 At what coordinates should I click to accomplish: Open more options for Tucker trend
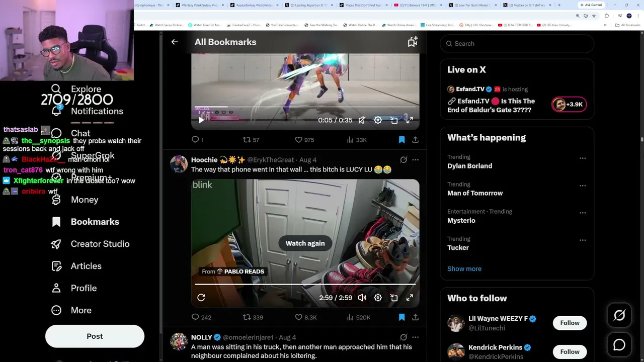(x=583, y=240)
